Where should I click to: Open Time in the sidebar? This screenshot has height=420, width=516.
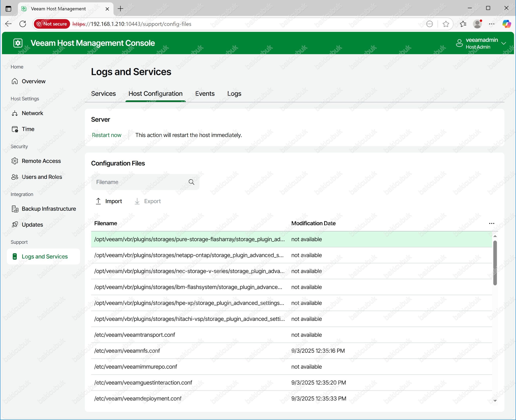coord(44,129)
